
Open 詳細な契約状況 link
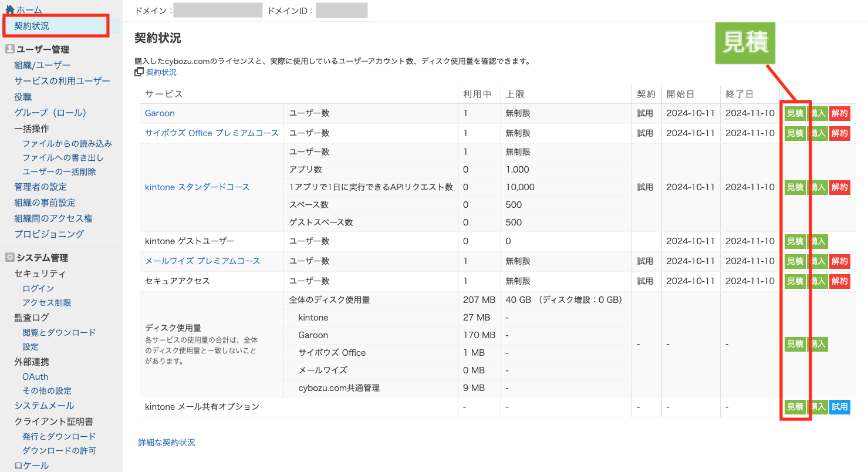167,443
